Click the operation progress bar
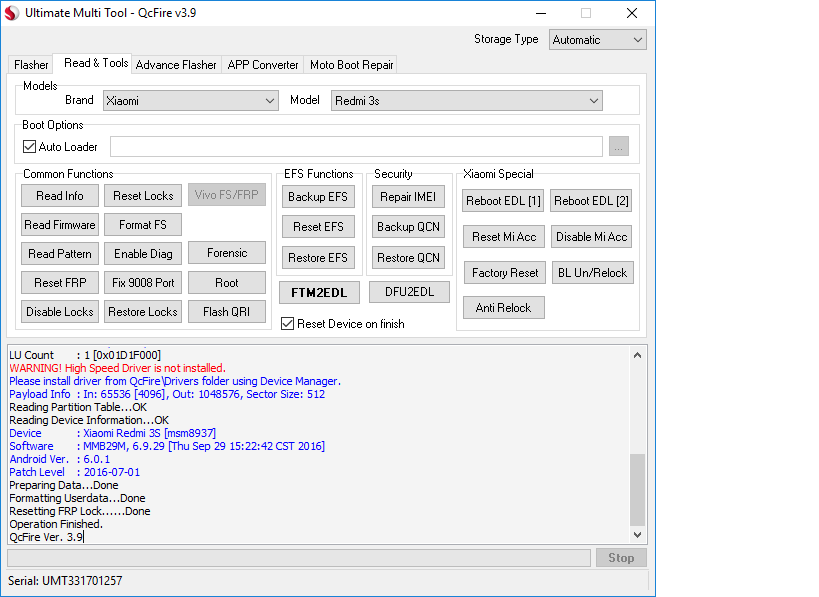Screen dimensions: 819x597 click(x=299, y=558)
